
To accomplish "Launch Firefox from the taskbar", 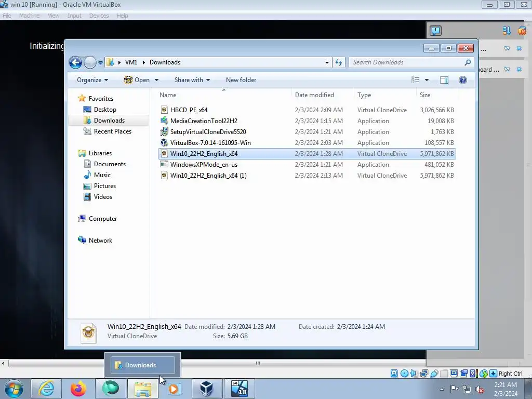I will pyautogui.click(x=78, y=389).
